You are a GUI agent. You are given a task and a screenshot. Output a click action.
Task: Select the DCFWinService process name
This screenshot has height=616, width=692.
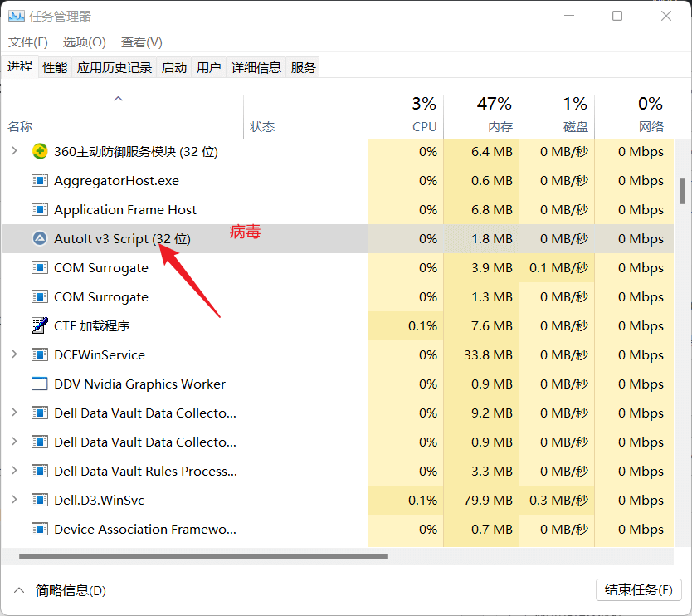click(100, 355)
